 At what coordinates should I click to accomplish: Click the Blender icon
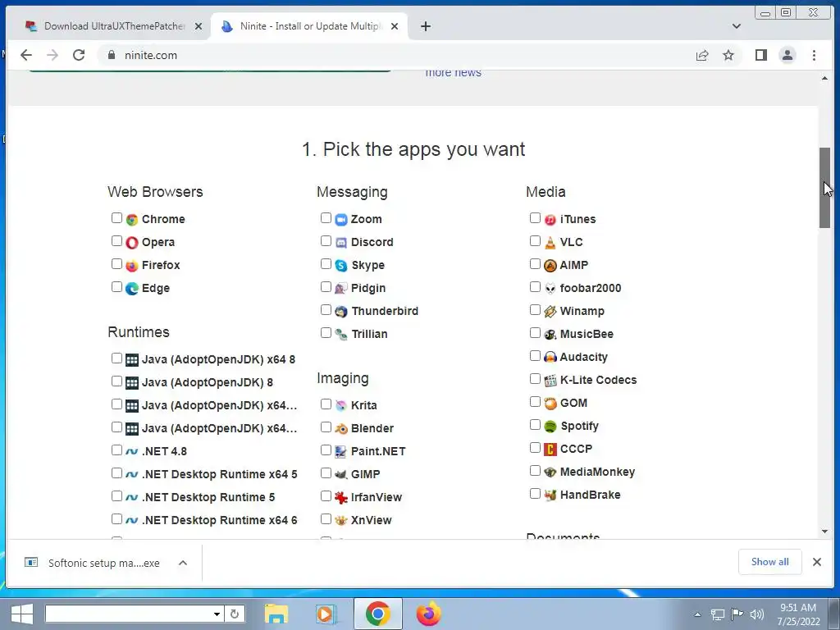(x=341, y=428)
